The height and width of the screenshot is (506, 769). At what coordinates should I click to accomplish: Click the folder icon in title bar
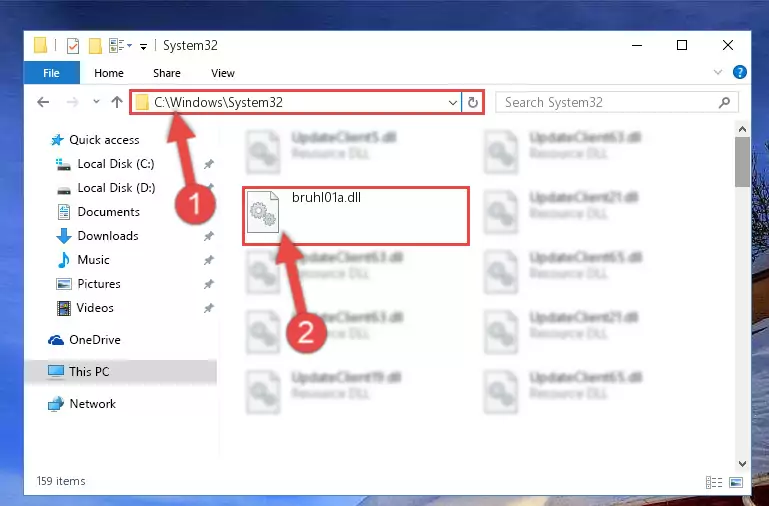[x=41, y=46]
